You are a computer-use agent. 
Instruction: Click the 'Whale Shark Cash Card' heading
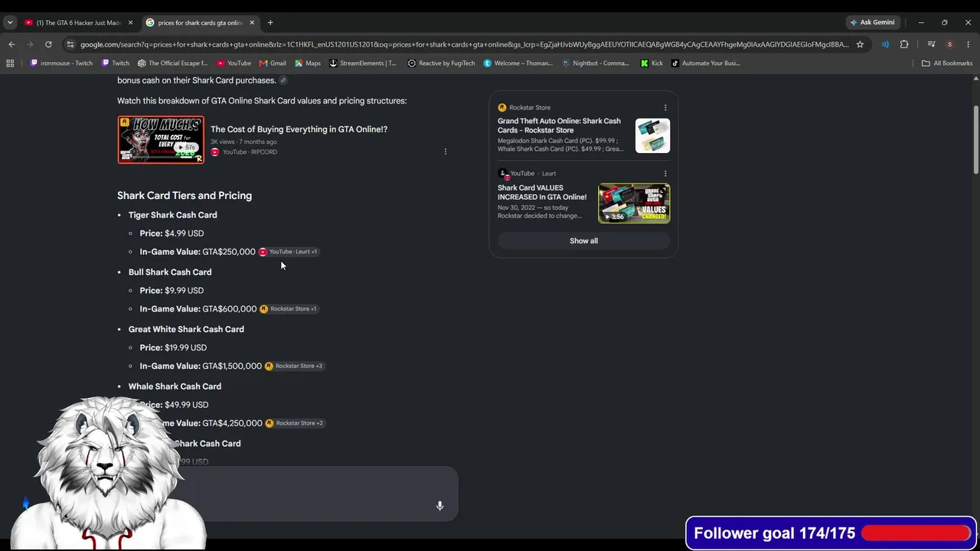point(175,386)
